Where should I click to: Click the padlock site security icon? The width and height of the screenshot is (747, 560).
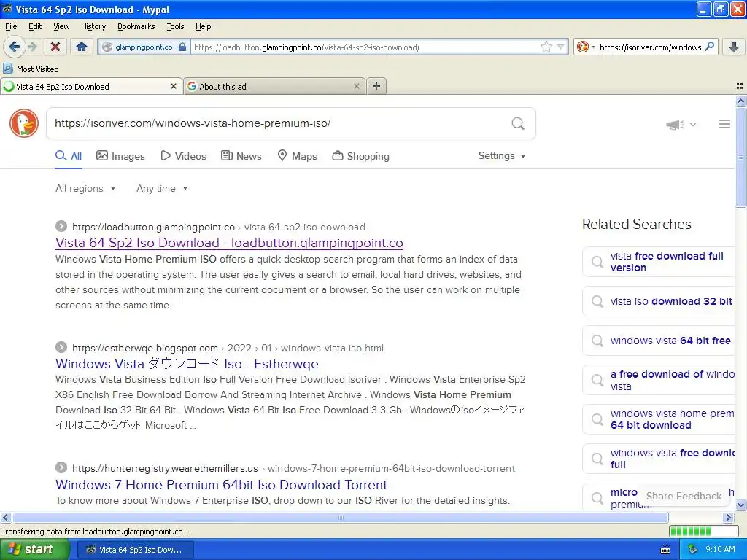[182, 47]
